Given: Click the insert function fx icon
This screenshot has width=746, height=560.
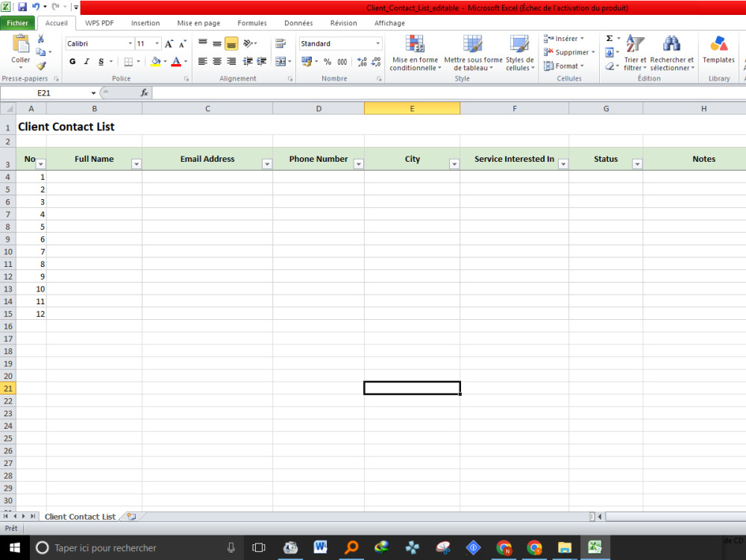Looking at the screenshot, I should (x=144, y=92).
